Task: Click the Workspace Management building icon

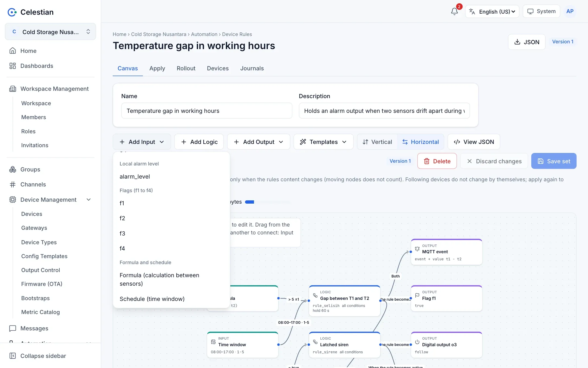Action: (x=13, y=89)
